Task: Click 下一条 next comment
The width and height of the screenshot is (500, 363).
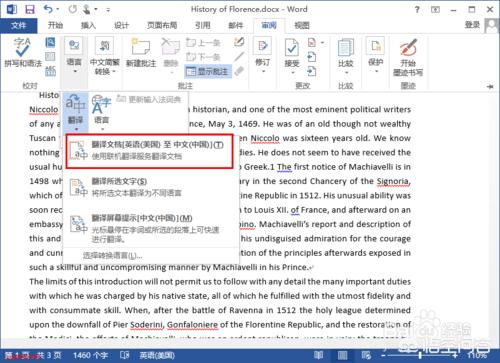Action: [203, 57]
